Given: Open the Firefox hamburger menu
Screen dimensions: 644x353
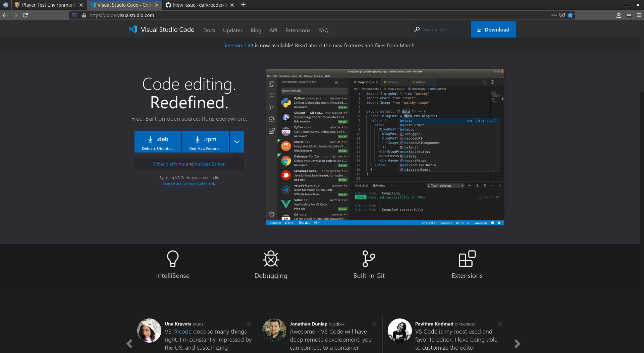Looking at the screenshot, I should coord(639,15).
